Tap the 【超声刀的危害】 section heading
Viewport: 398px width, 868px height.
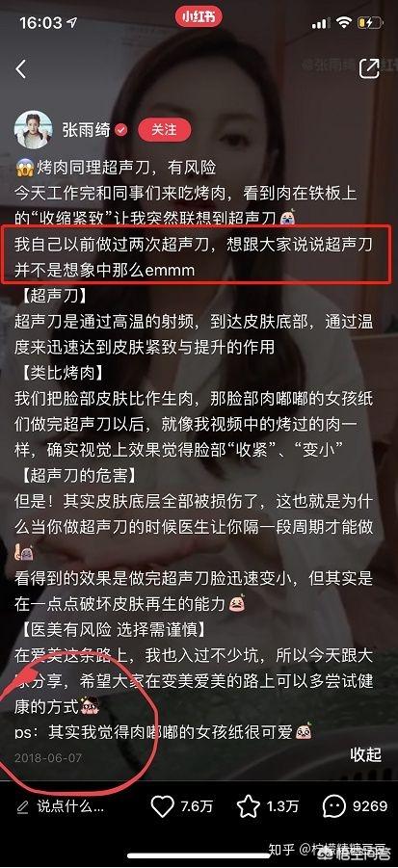pyautogui.click(x=76, y=475)
